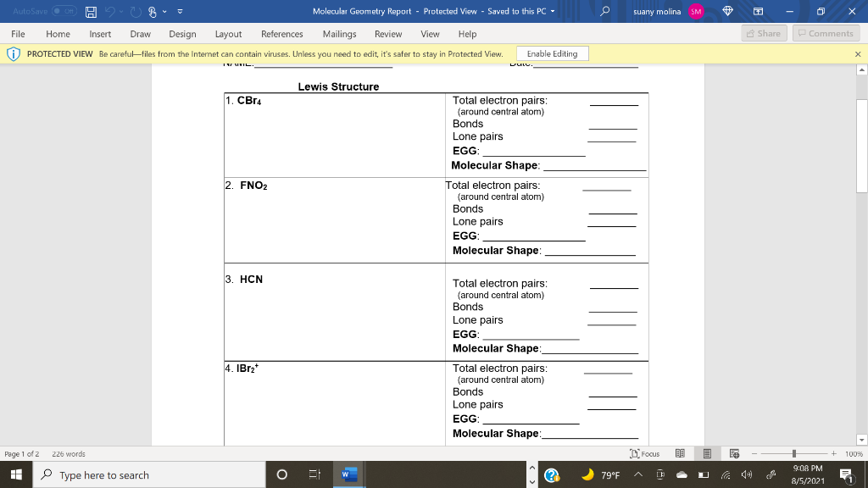This screenshot has width=868, height=488.
Task: Toggle the AutoSave switch
Action: click(x=64, y=11)
